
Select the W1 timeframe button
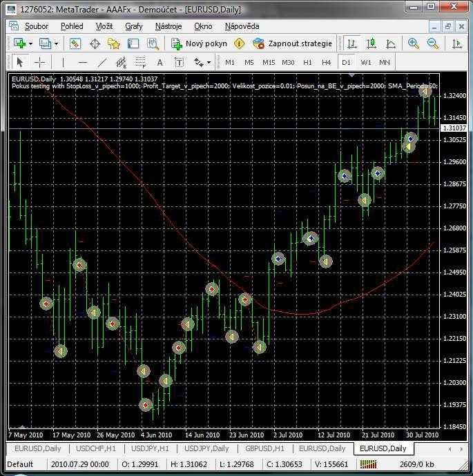(x=366, y=62)
